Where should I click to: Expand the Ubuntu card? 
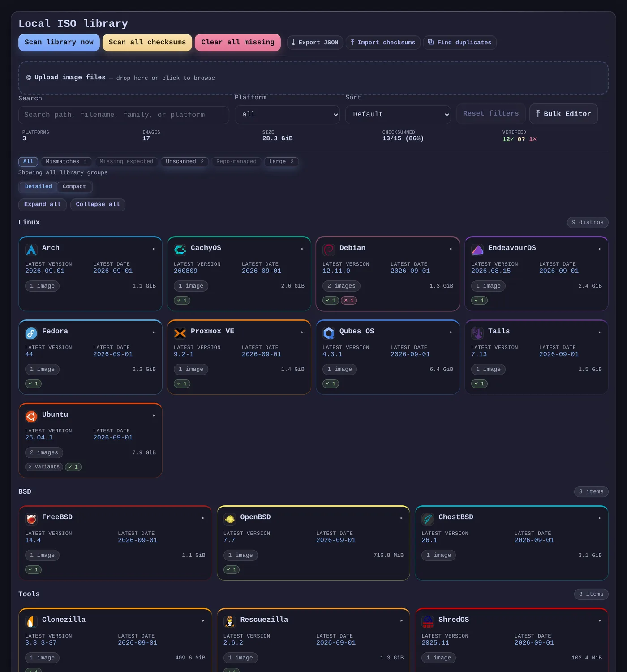(x=154, y=415)
